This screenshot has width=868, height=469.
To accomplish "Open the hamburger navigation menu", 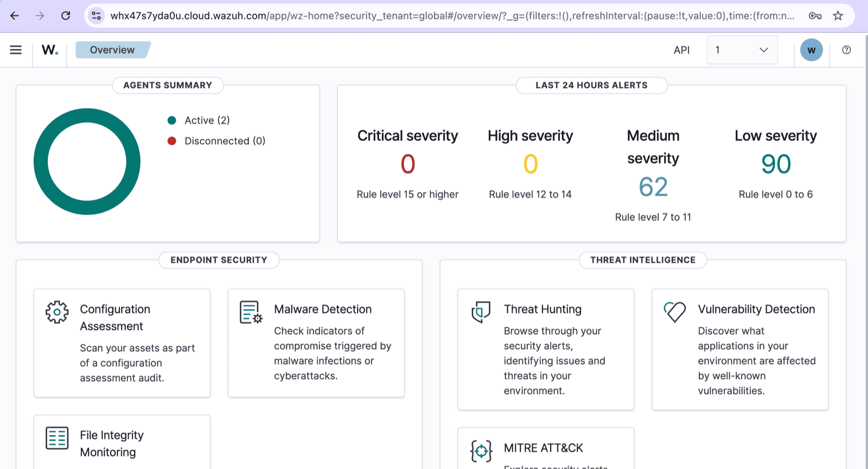I will 16,50.
